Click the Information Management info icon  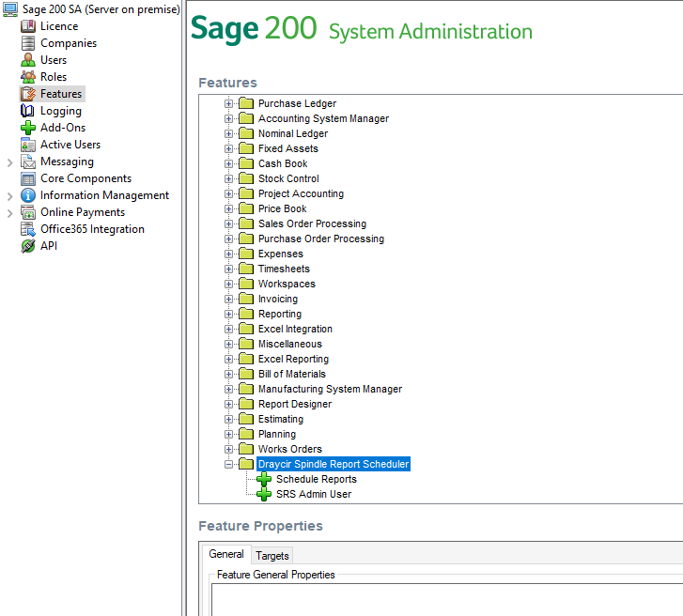28,195
